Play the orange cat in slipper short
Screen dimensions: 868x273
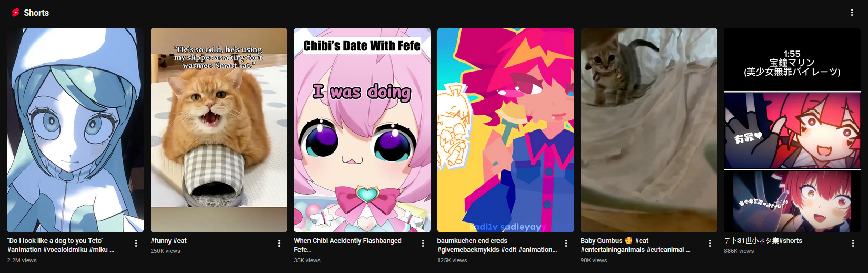point(219,130)
